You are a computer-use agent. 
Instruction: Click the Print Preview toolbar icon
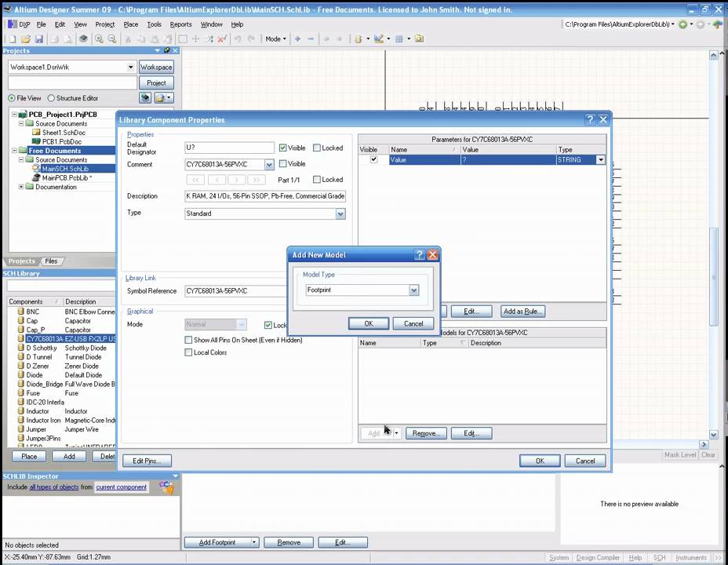pos(67,39)
